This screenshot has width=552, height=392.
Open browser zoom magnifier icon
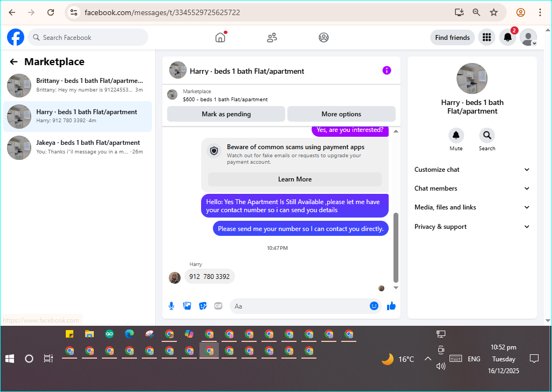(477, 12)
